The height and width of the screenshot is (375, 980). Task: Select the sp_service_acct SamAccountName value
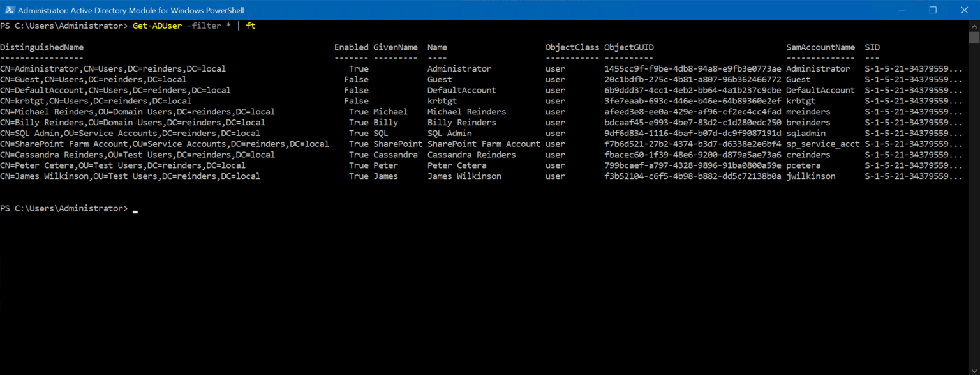coord(823,144)
